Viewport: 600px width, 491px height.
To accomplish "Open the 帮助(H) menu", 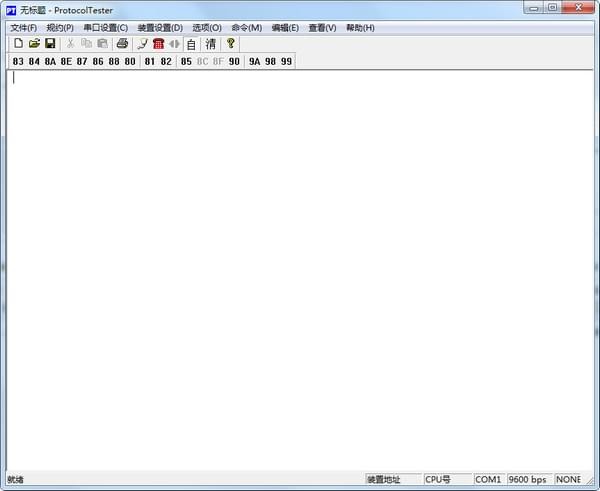I will pyautogui.click(x=360, y=28).
